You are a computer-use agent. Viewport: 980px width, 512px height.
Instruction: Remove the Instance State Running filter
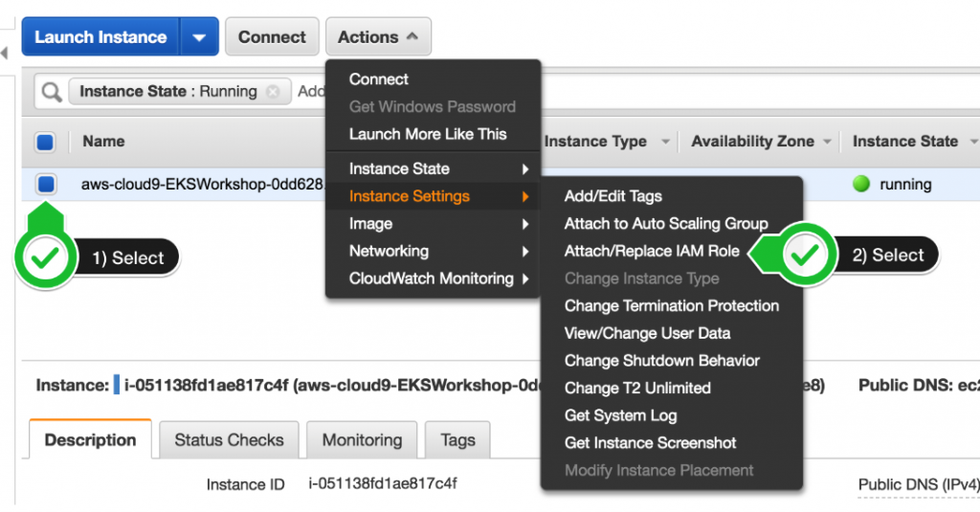[273, 92]
